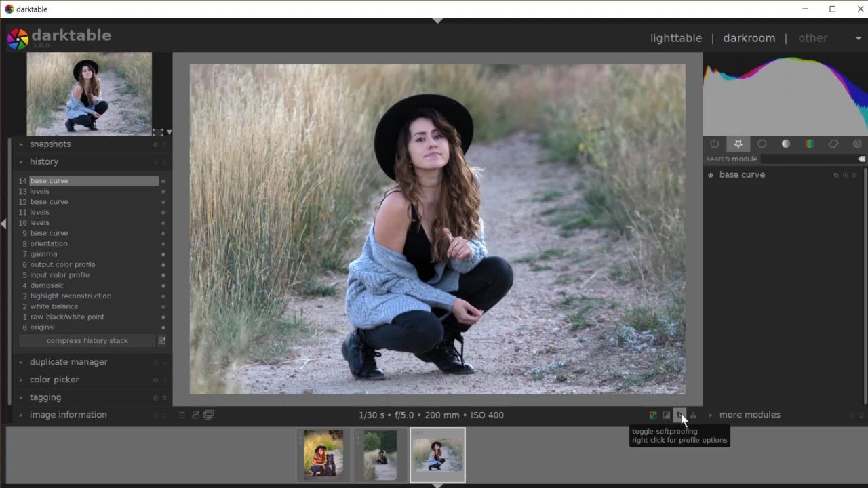868x488 pixels.
Task: Expand the more modules section
Action: coord(749,415)
